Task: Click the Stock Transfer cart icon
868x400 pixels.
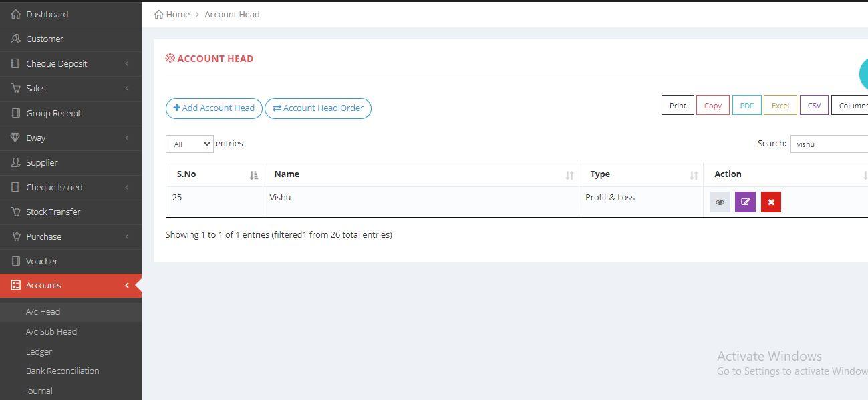Action: (16, 212)
